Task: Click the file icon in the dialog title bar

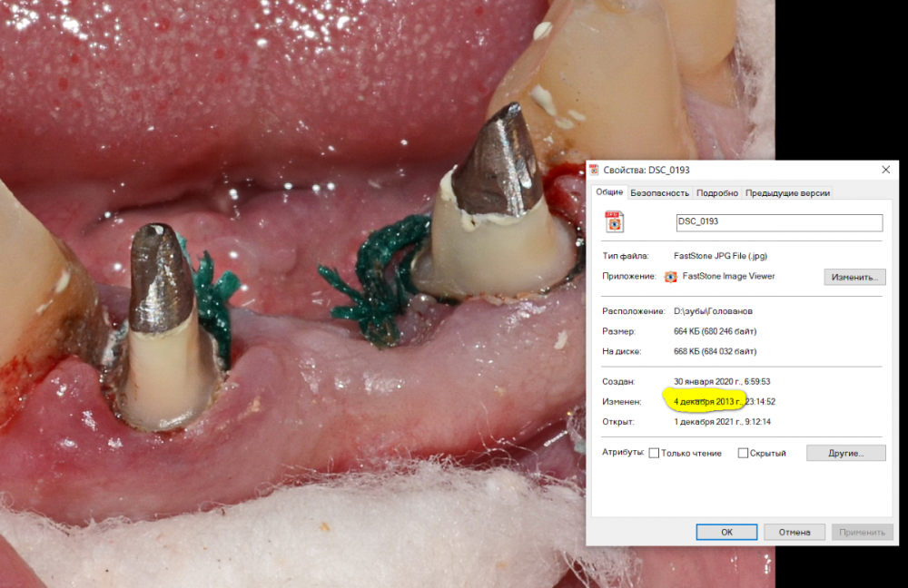Action: (594, 170)
